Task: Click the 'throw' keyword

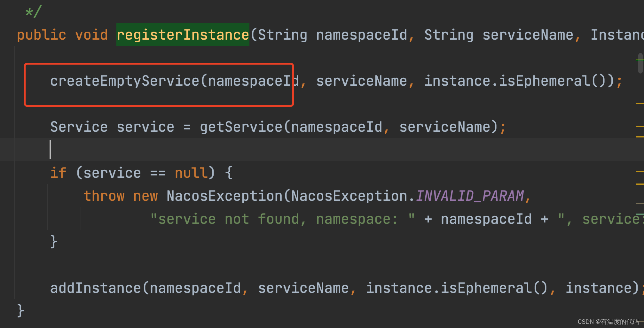Action: pyautogui.click(x=104, y=196)
